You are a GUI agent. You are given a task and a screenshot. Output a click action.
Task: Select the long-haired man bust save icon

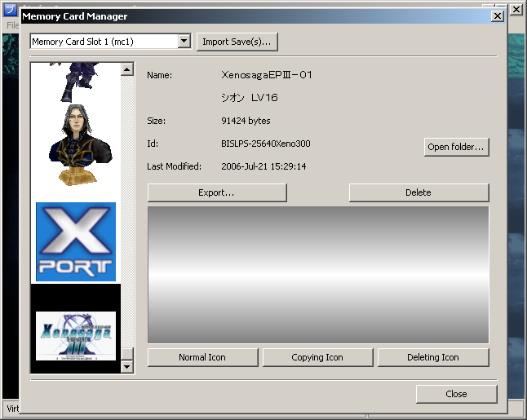coord(75,145)
